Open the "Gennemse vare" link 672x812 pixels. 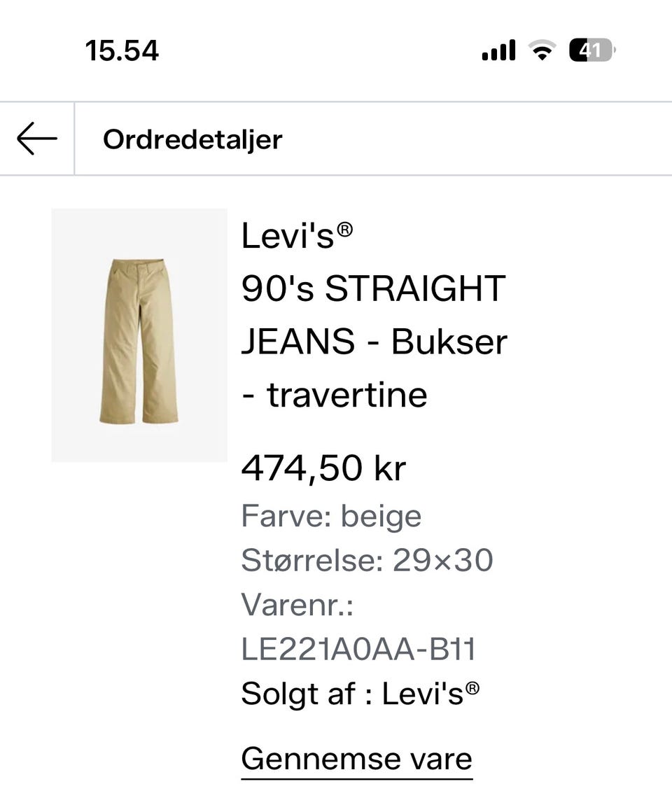[356, 759]
